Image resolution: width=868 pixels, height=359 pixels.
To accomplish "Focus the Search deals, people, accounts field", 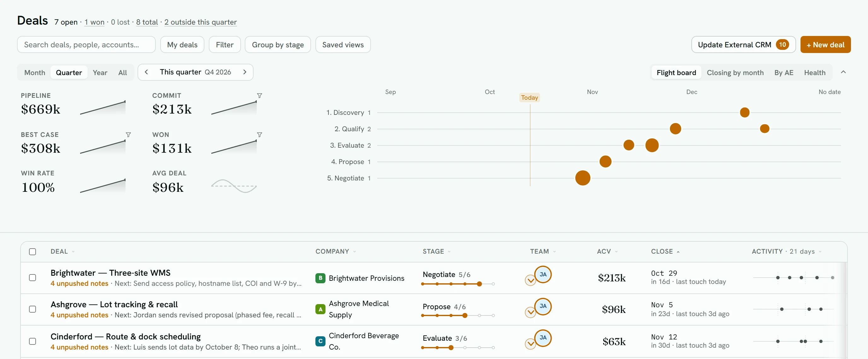I will (x=86, y=45).
